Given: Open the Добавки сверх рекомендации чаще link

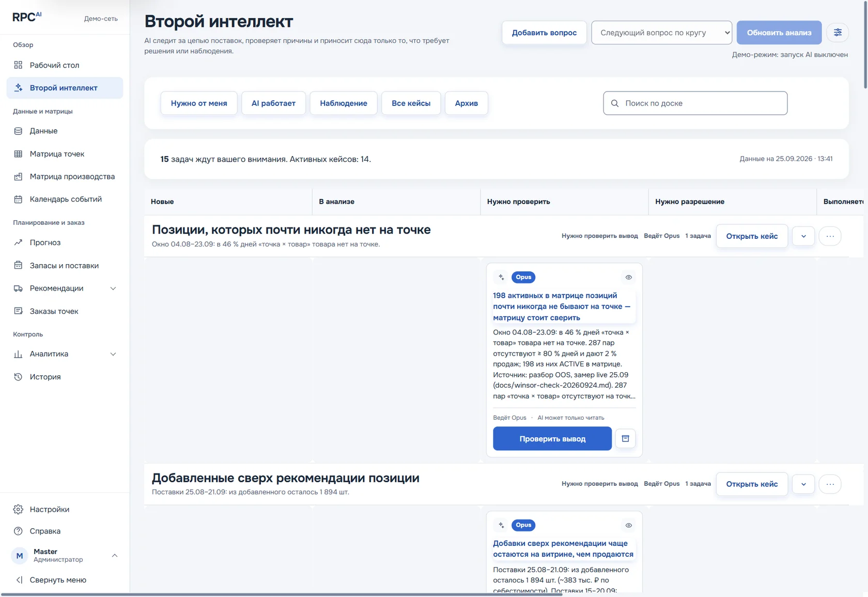Looking at the screenshot, I should pyautogui.click(x=563, y=549).
